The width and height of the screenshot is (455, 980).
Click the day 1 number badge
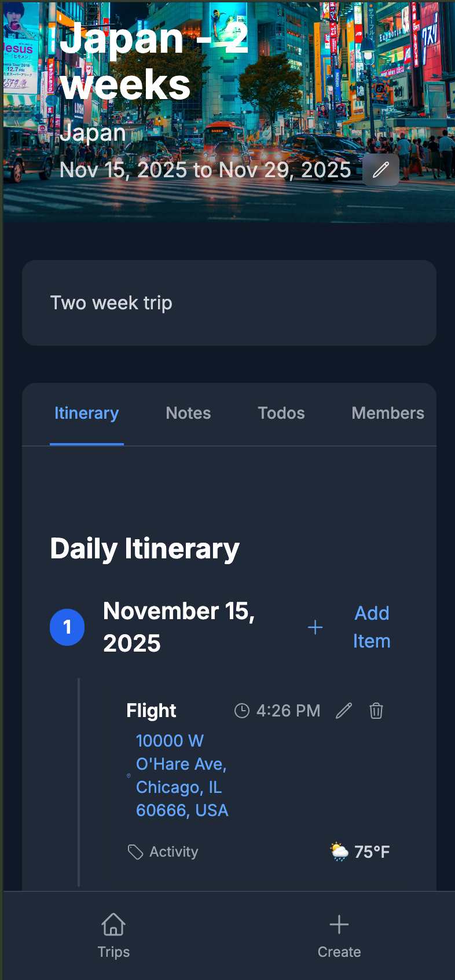67,627
